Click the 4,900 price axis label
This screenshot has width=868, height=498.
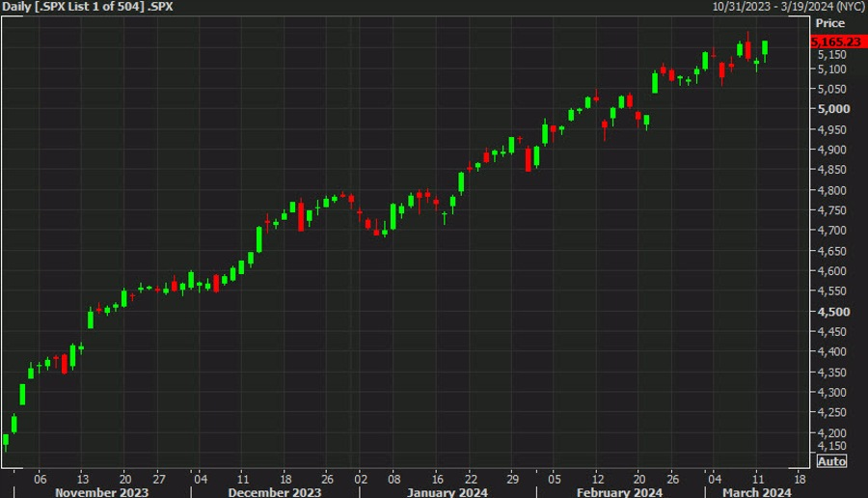pyautogui.click(x=832, y=150)
